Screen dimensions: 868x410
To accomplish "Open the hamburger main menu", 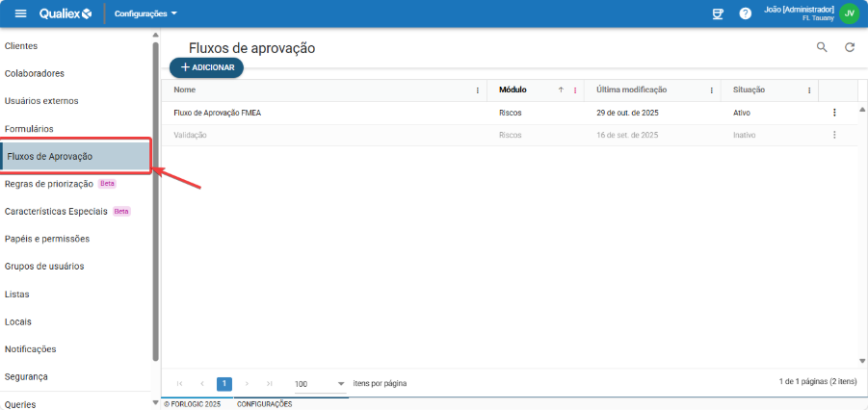I will coord(20,13).
